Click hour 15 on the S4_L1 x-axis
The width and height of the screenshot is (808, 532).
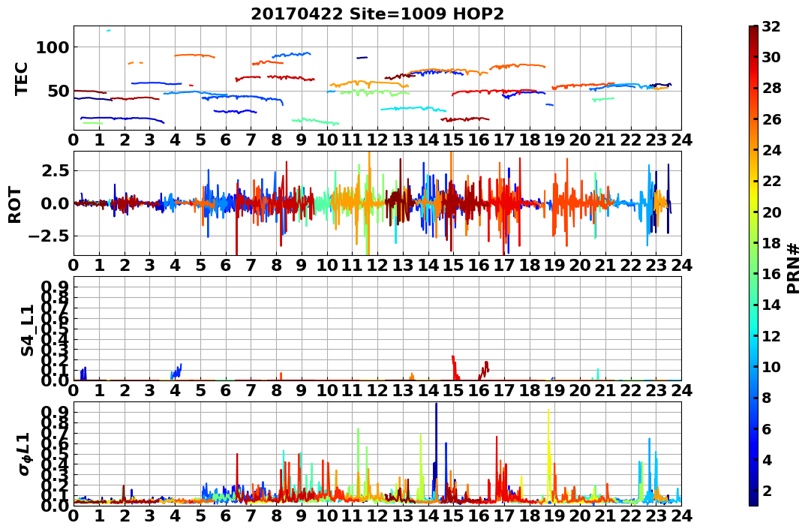pyautogui.click(x=453, y=390)
